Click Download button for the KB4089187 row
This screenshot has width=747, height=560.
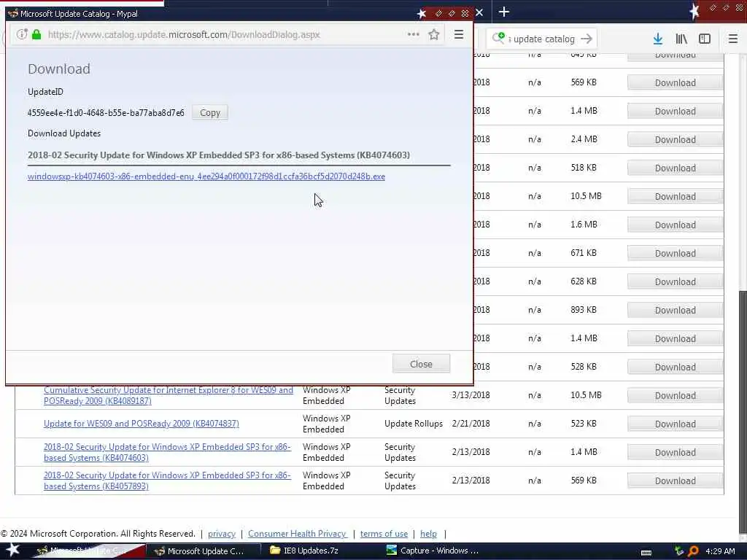[675, 396]
